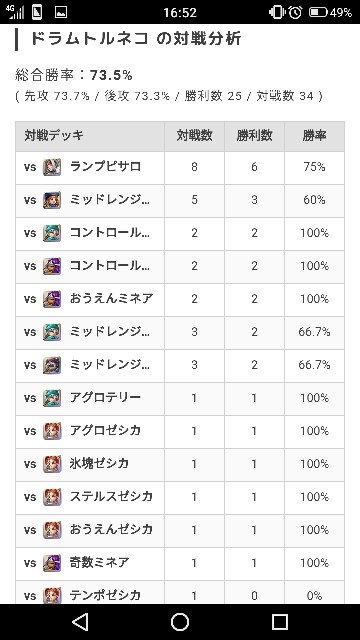This screenshot has width=360, height=640.
Task: Tap the 対戦デッキ header cell
Action: click(90, 136)
